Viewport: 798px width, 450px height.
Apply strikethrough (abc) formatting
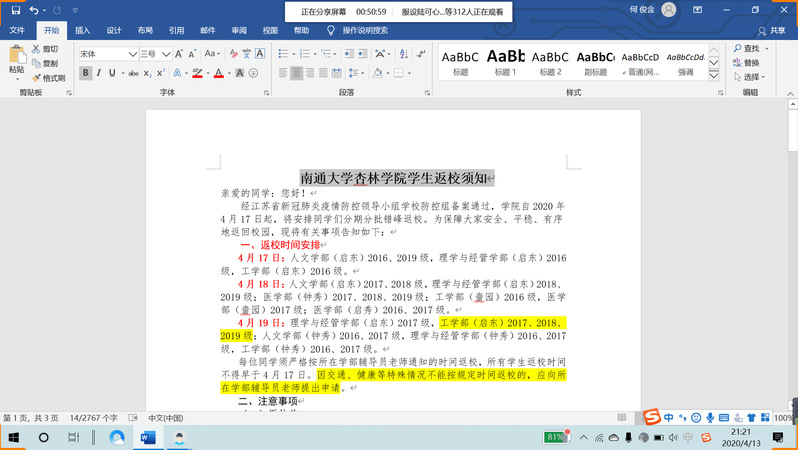point(131,73)
